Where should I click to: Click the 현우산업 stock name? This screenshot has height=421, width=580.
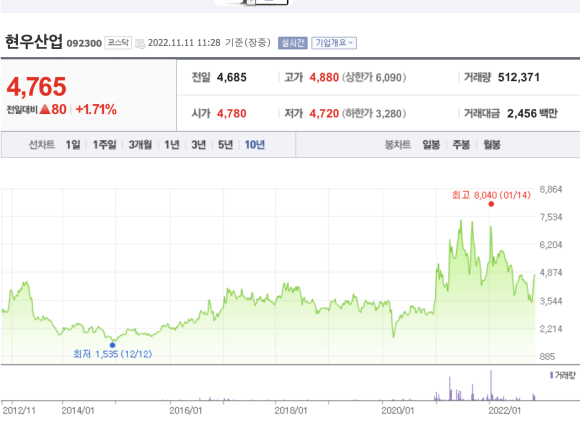point(34,41)
